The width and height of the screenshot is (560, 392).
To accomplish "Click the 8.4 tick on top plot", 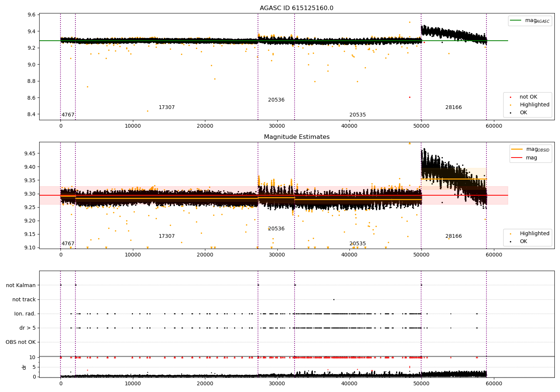I will pos(32,114).
